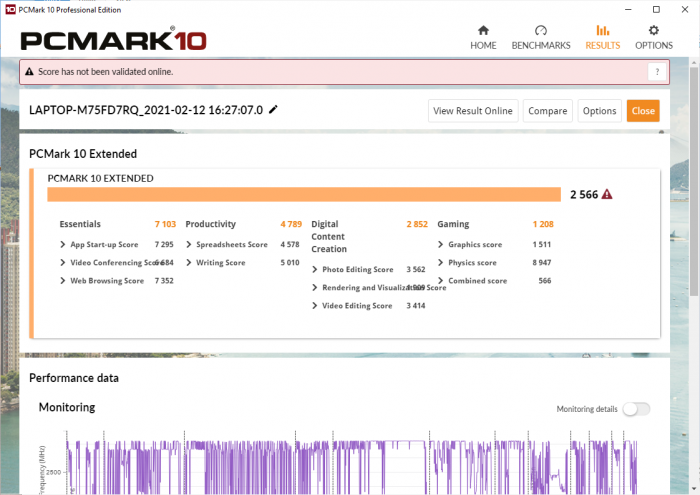Expand Graphics score details
700x495 pixels.
point(441,244)
